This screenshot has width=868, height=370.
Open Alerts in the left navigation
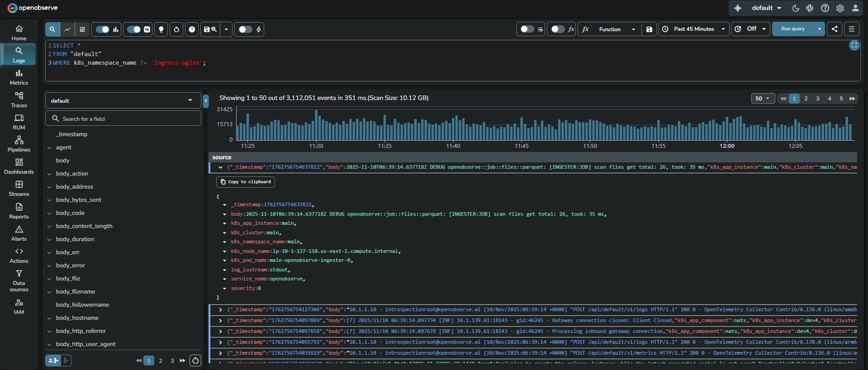pos(19,233)
